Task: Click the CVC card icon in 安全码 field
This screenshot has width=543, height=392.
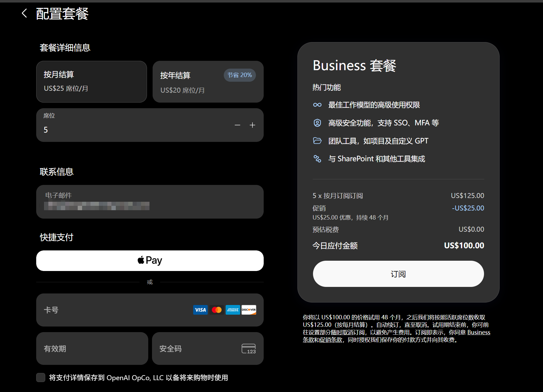Action: pyautogui.click(x=249, y=349)
